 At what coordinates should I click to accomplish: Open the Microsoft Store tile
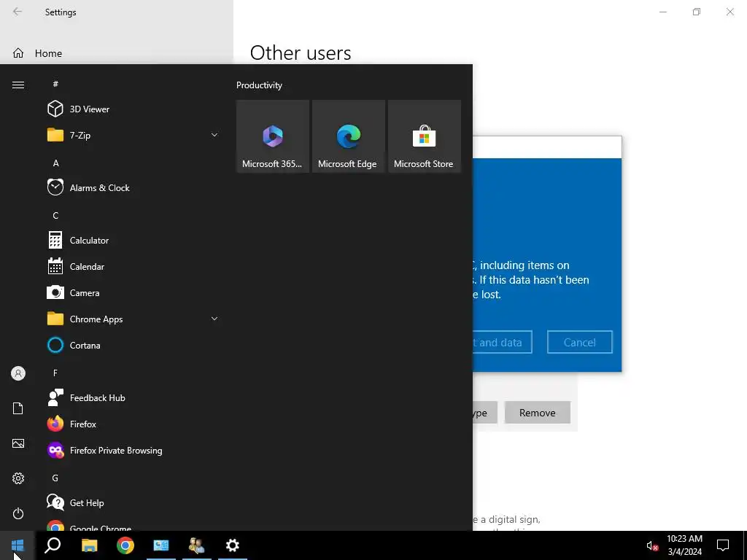(x=424, y=136)
